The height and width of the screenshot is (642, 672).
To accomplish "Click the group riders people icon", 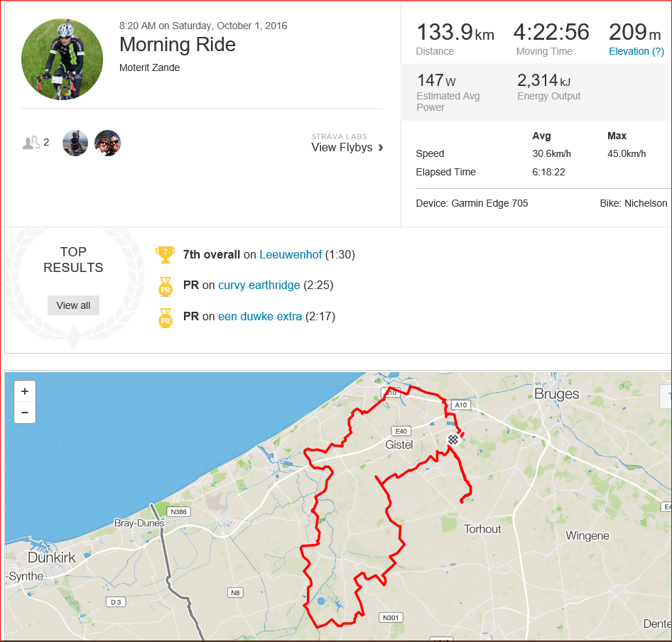I will tap(31, 143).
